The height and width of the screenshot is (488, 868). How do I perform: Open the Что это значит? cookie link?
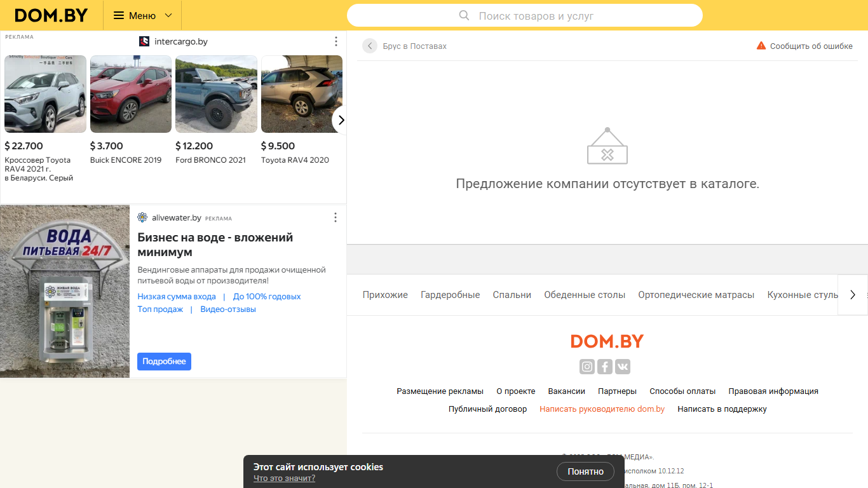click(284, 478)
